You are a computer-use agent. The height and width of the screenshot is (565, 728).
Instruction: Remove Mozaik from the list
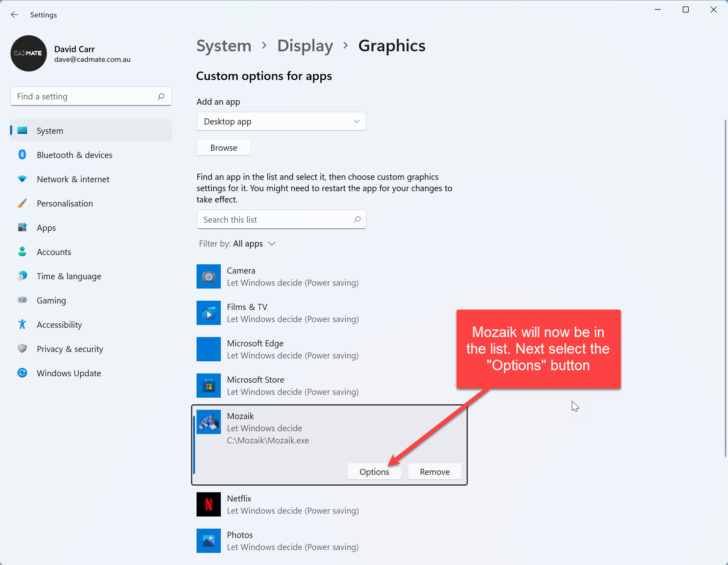[435, 472]
